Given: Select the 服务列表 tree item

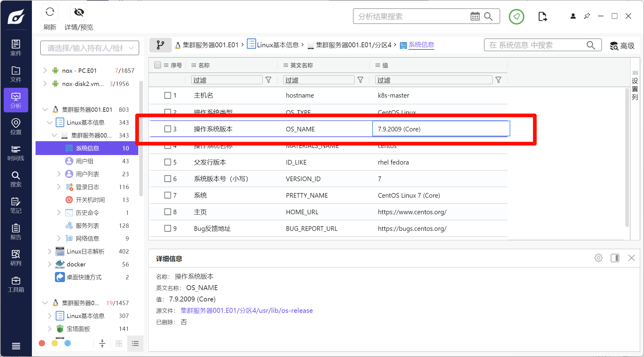Looking at the screenshot, I should 87,226.
